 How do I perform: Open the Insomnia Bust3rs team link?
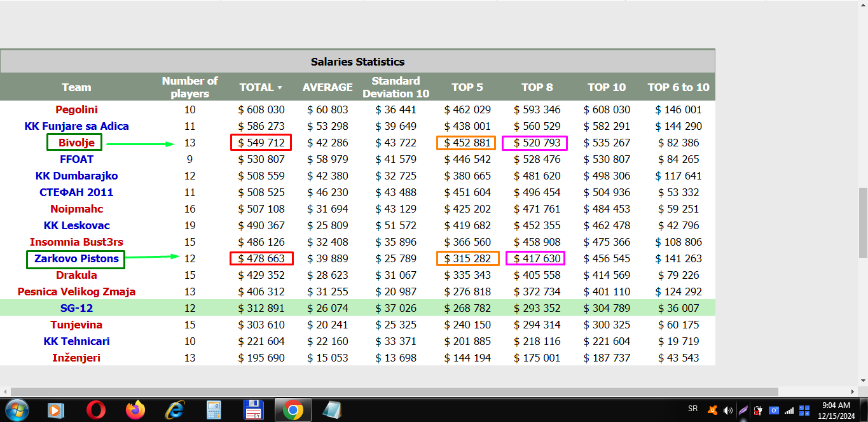76,242
